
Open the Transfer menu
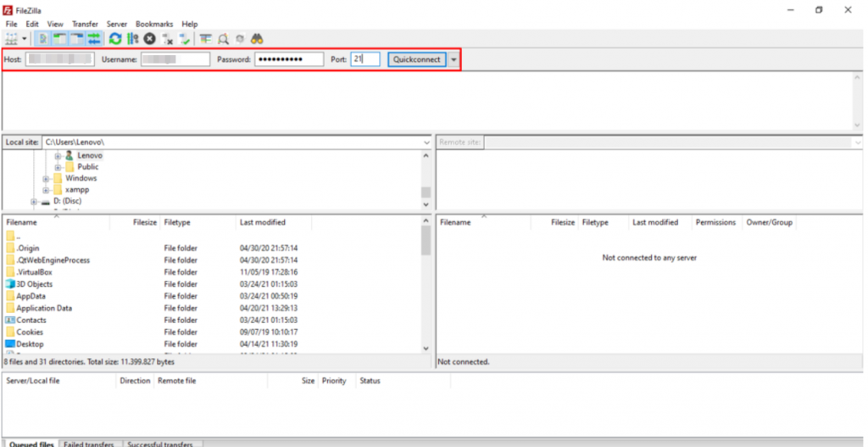pyautogui.click(x=85, y=25)
